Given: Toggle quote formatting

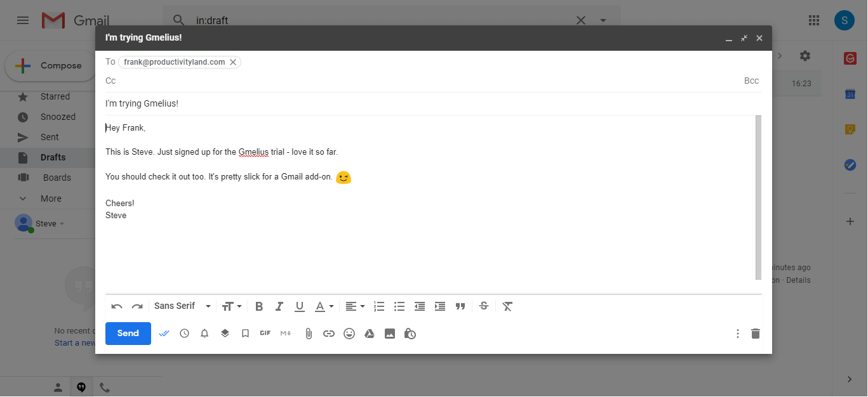Looking at the screenshot, I should (x=460, y=306).
